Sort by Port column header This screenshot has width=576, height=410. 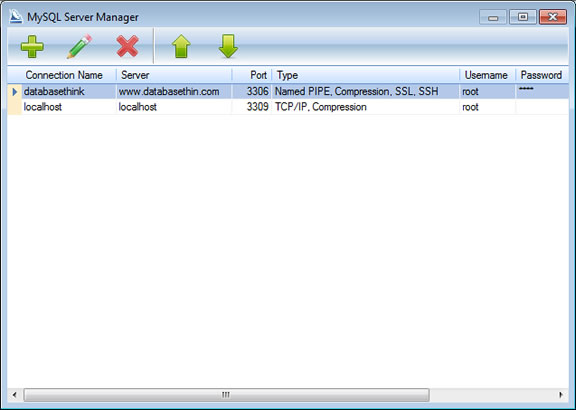[252, 75]
